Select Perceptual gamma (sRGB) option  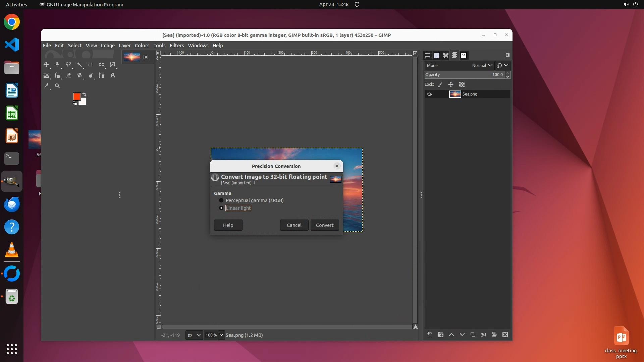coord(221,200)
